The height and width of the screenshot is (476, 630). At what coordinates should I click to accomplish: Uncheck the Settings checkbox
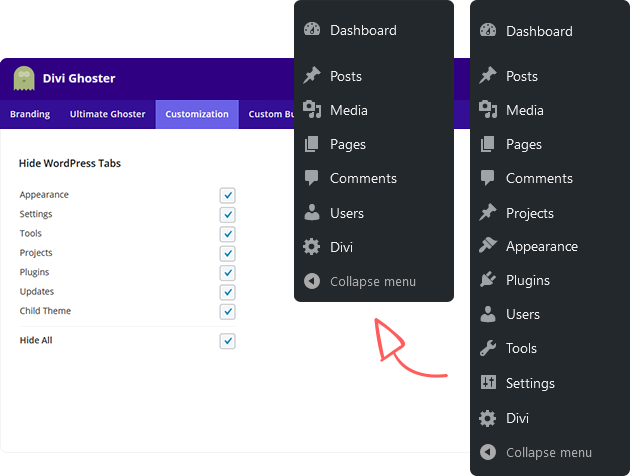coord(227,215)
